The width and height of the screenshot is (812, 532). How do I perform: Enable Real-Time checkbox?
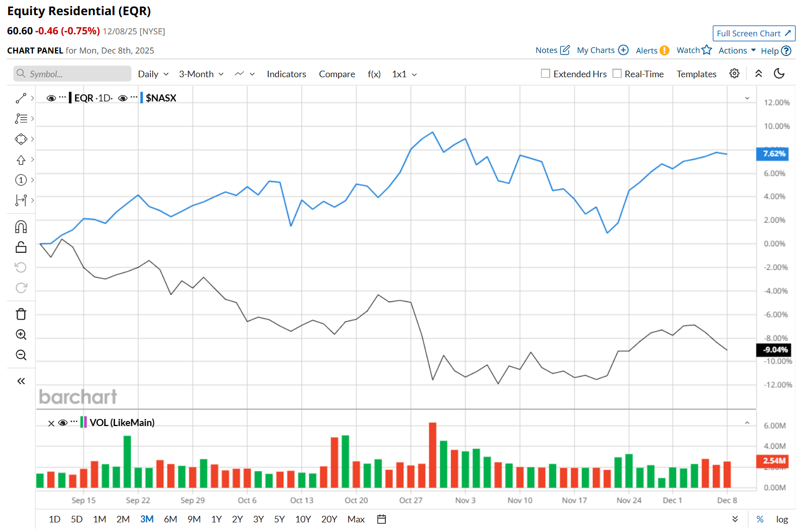[617, 74]
